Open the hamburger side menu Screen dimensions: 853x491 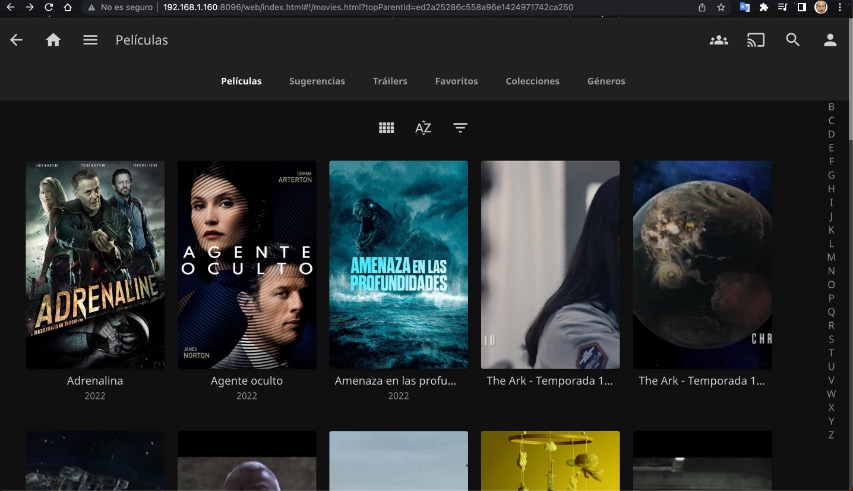tap(90, 40)
